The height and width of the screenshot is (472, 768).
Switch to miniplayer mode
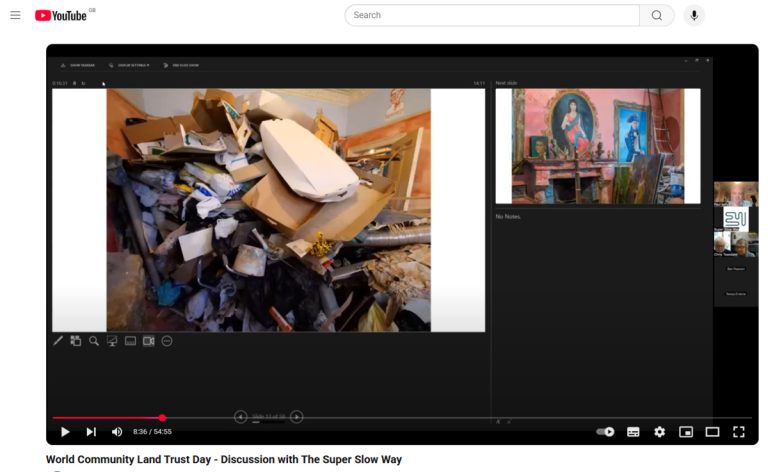[x=686, y=431]
